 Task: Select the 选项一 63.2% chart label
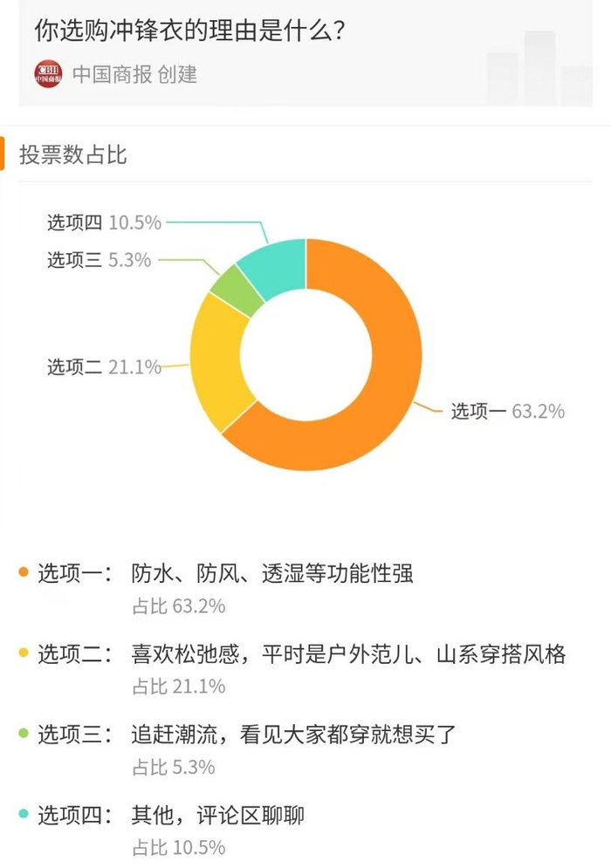point(506,412)
